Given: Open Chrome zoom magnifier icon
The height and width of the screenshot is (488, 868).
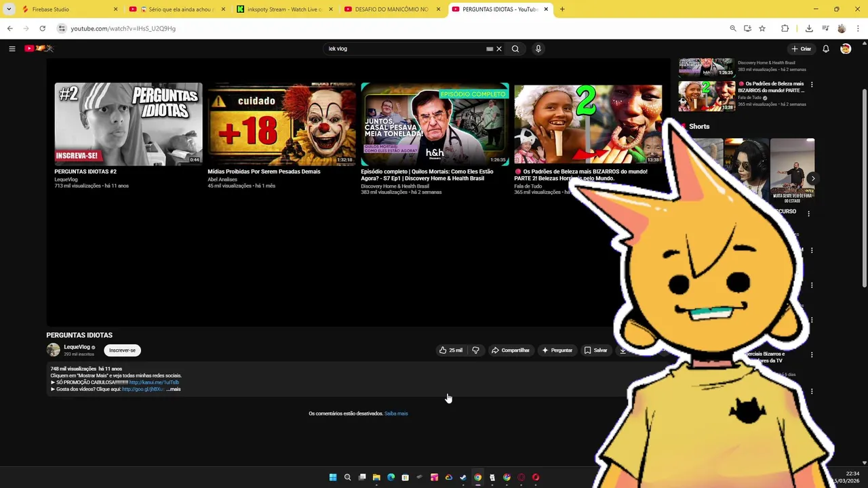Looking at the screenshot, I should [x=733, y=28].
